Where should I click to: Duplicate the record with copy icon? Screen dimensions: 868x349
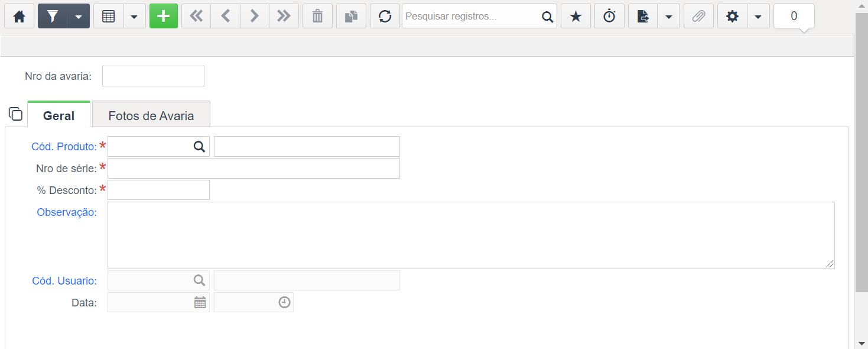351,17
